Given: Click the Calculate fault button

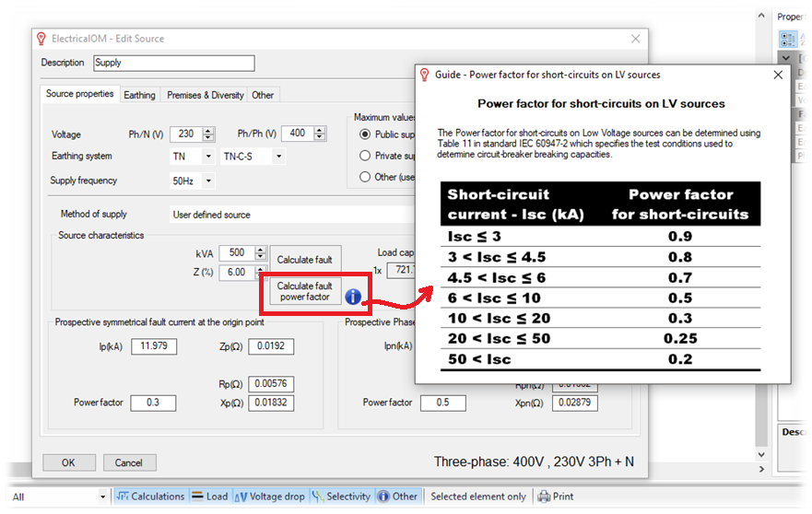Looking at the screenshot, I should coord(304,260).
